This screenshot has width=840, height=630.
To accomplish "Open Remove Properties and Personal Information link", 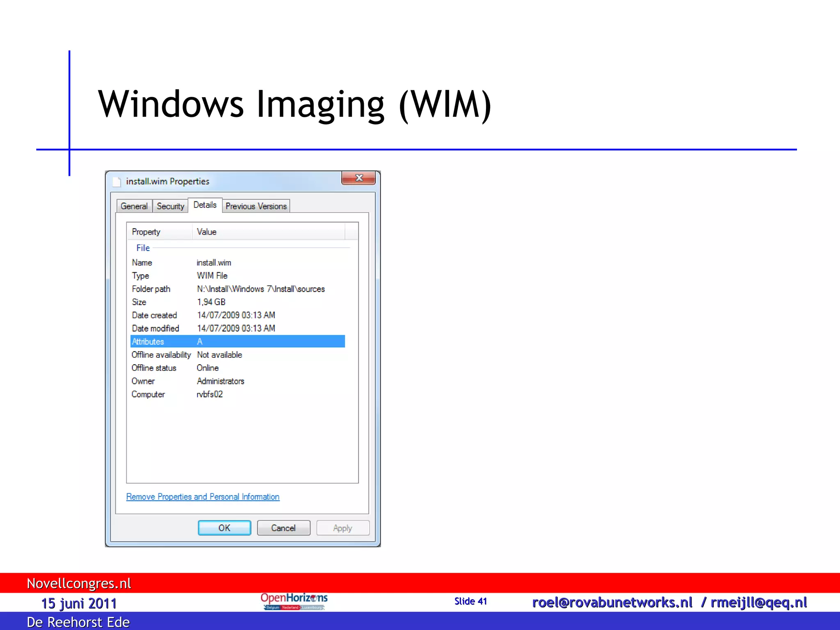I will (203, 497).
